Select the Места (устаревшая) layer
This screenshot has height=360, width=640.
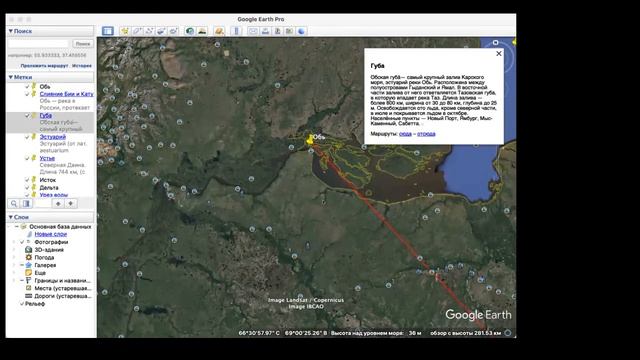[63, 288]
